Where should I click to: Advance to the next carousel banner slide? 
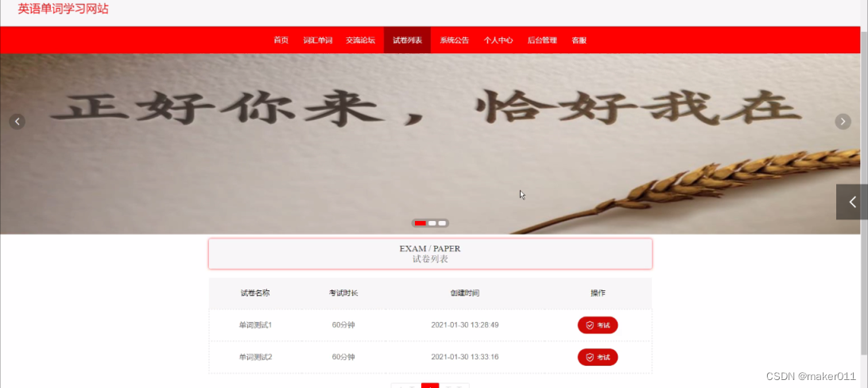tap(843, 121)
